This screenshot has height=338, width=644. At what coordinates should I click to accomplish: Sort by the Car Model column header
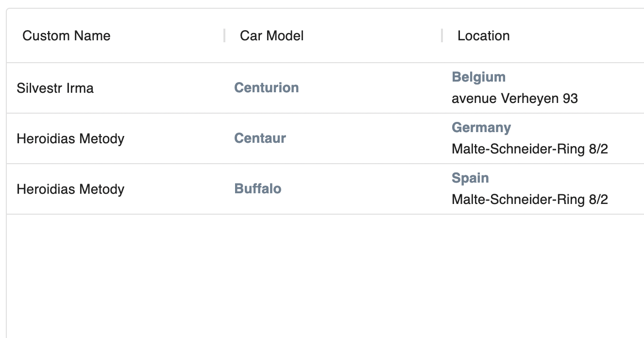[x=271, y=36]
